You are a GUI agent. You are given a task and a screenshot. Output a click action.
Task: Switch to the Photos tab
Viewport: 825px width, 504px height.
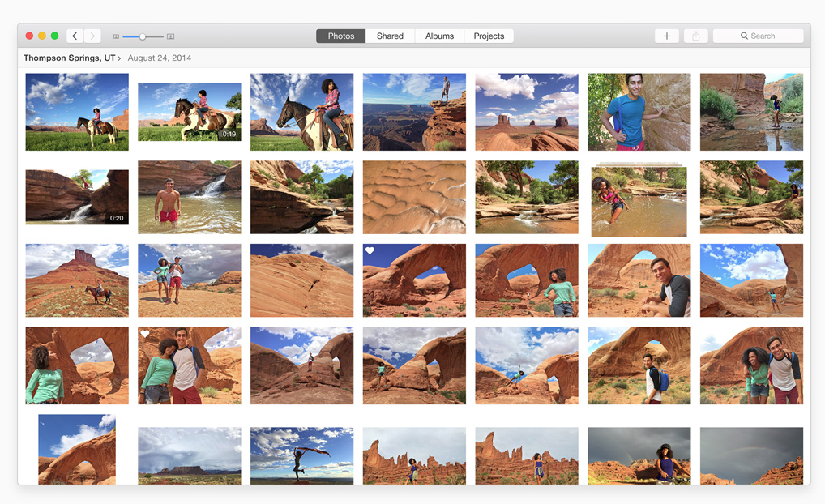[x=340, y=36]
